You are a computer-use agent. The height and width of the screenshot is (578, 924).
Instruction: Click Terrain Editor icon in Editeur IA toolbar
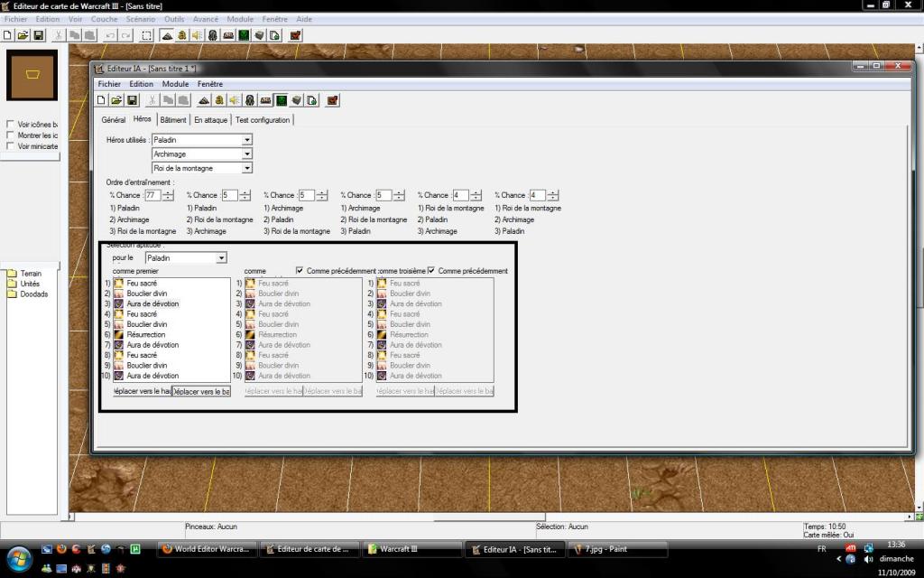point(204,100)
